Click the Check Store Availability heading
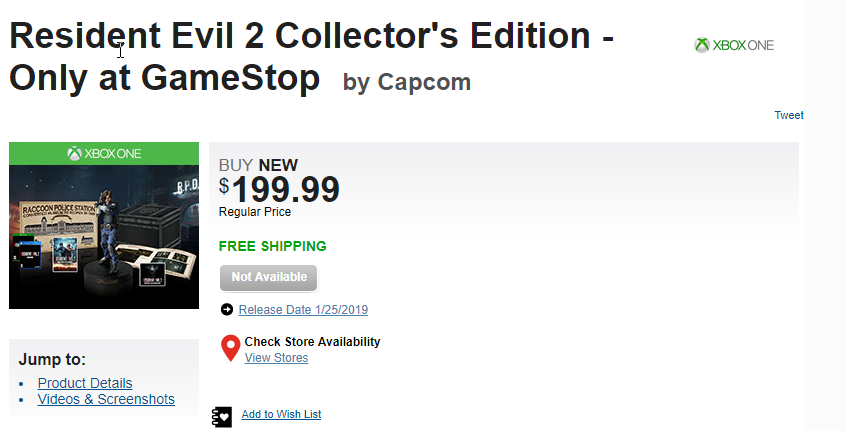Viewport: 846px width, 431px height. coord(312,342)
